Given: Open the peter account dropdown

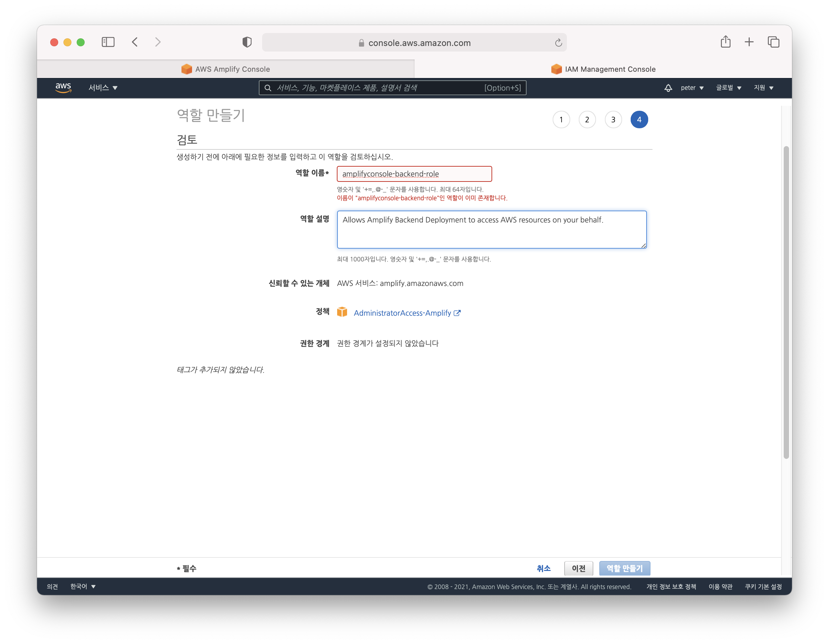Looking at the screenshot, I should coord(692,88).
